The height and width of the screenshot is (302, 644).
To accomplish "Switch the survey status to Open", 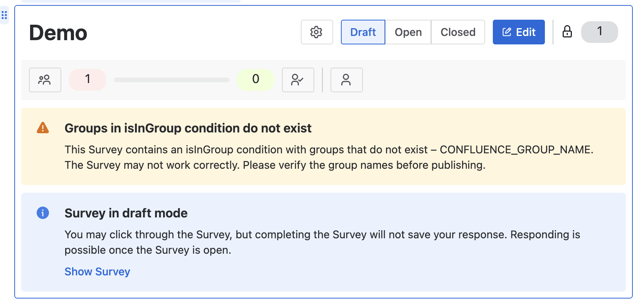I will pyautogui.click(x=408, y=32).
